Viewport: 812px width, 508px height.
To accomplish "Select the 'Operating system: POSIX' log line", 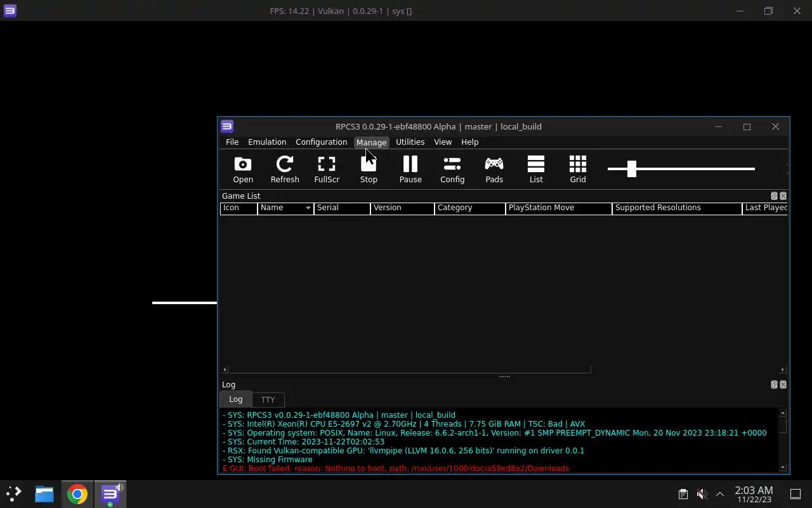I will (x=494, y=433).
